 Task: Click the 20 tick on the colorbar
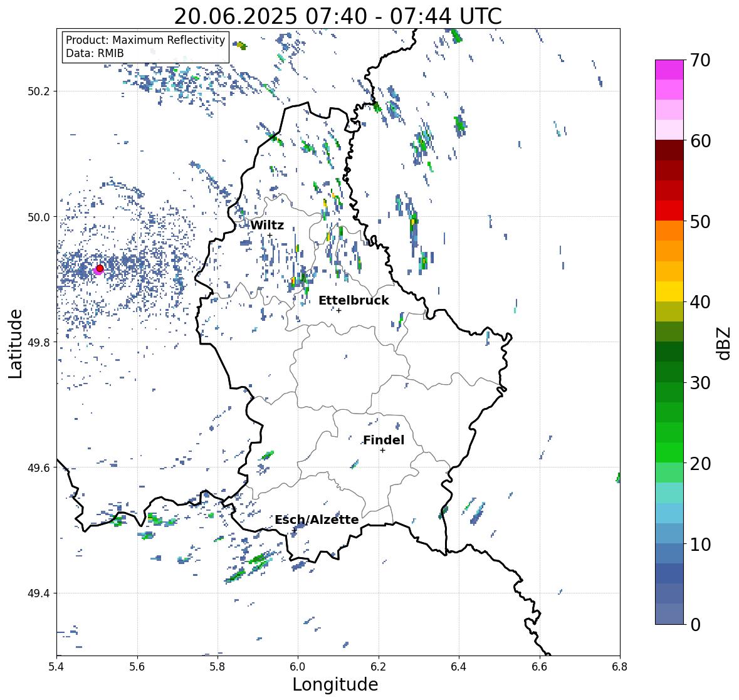pyautogui.click(x=700, y=464)
